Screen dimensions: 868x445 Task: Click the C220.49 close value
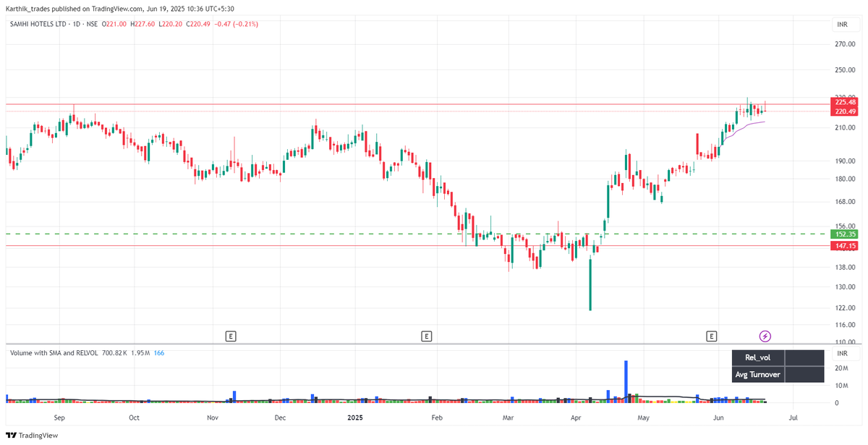coord(197,24)
